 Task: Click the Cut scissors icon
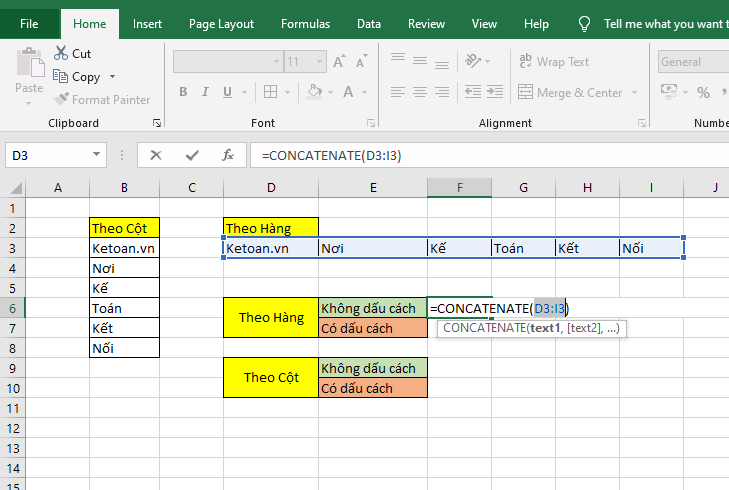59,54
